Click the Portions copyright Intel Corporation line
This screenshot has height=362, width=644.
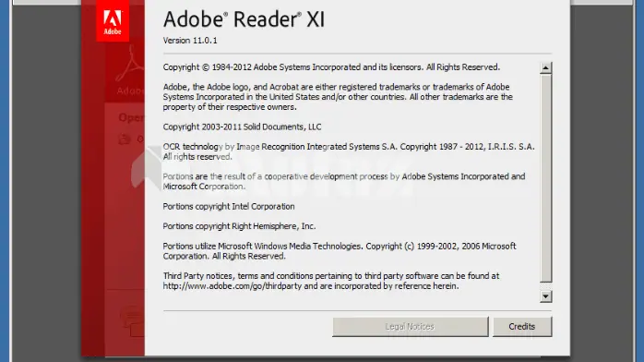[229, 206]
